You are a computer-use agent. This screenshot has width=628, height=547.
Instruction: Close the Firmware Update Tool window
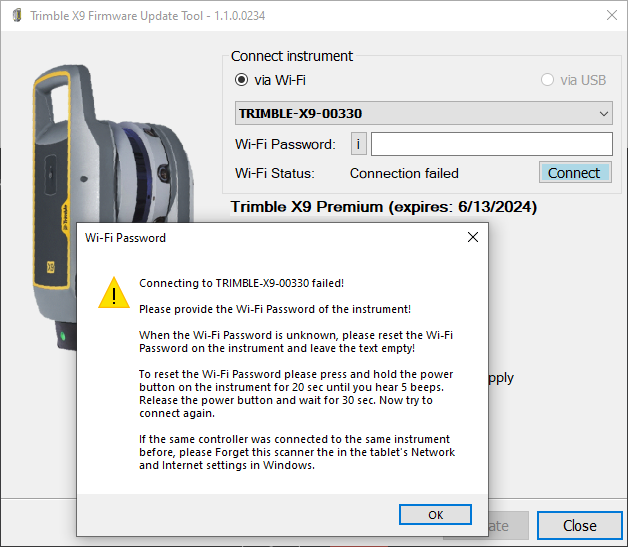[612, 15]
